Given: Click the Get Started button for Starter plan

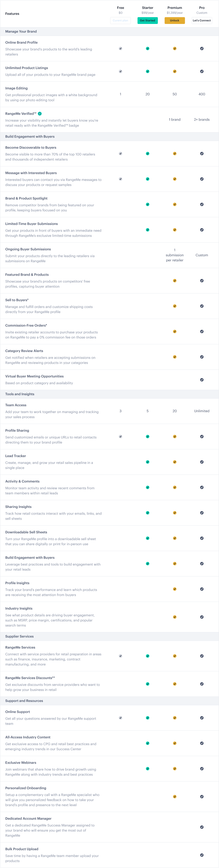Looking at the screenshot, I should point(148,20).
